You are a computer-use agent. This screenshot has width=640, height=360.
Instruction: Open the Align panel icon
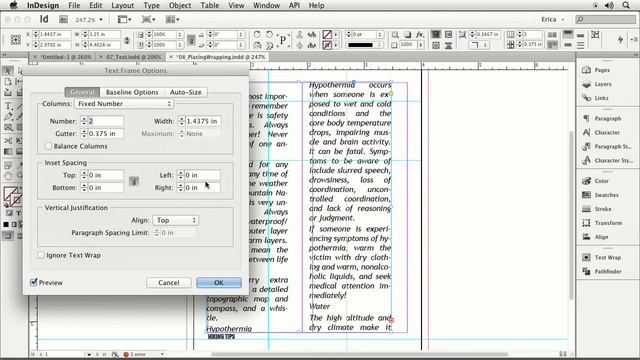coord(587,237)
